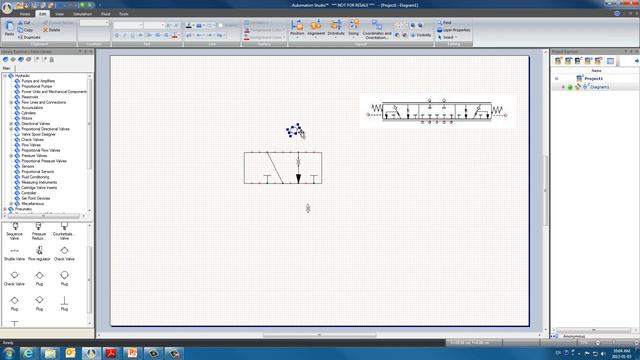Select the Check Valve next to Flow regulator

(64, 254)
